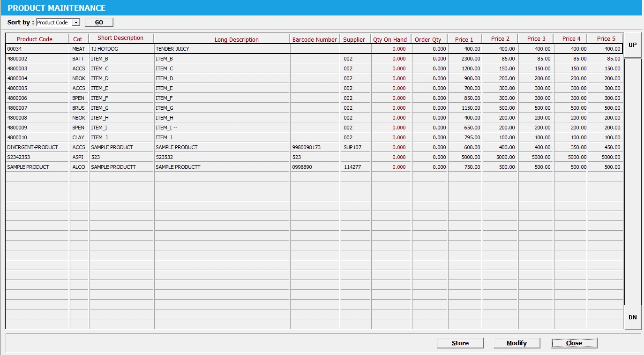Viewport: 644px width, 355px height.
Task: Select product code S2342353
Action: tap(37, 157)
